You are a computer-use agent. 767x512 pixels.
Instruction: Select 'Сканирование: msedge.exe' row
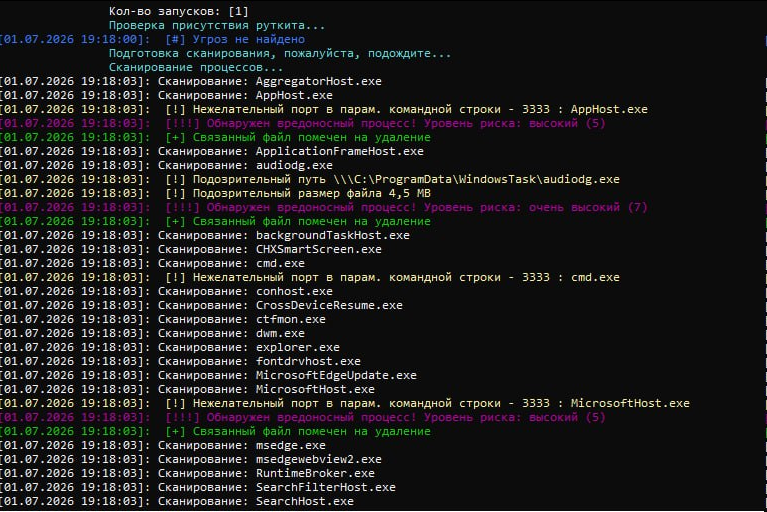tap(163, 445)
